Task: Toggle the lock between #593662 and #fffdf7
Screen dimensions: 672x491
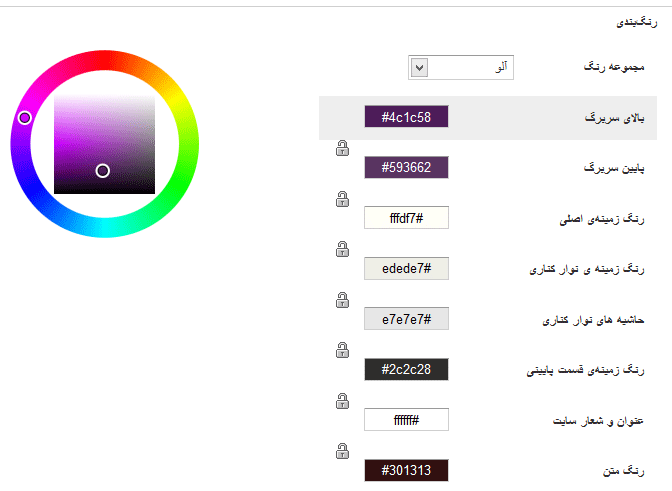Action: tap(342, 199)
